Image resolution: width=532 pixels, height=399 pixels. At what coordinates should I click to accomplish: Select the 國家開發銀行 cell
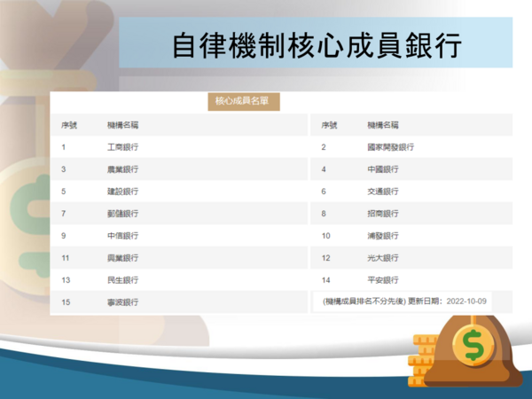click(390, 147)
